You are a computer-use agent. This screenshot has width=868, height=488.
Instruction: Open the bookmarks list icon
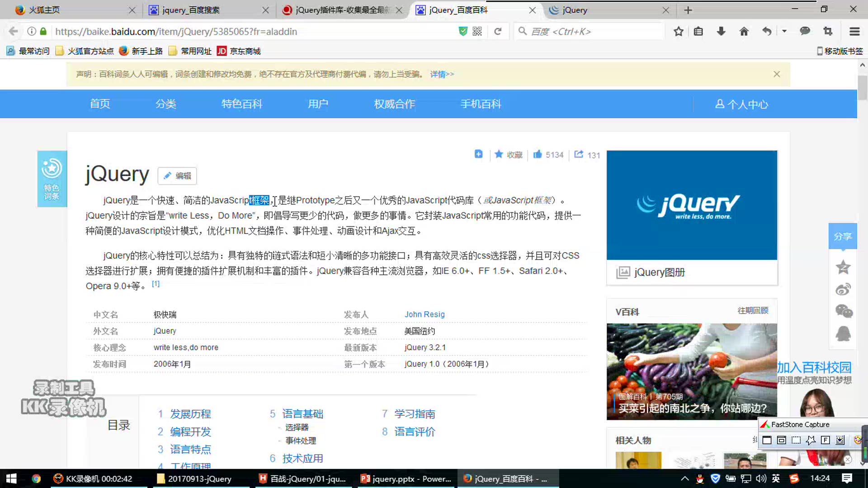[698, 31]
